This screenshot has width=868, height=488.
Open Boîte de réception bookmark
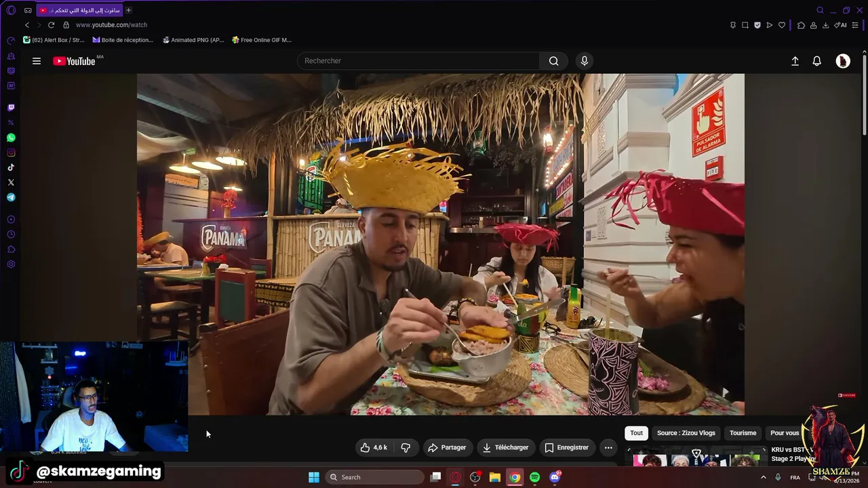pos(123,40)
